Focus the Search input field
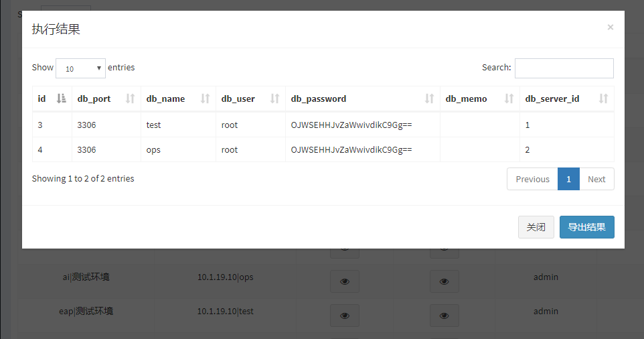The height and width of the screenshot is (339, 644). point(564,68)
